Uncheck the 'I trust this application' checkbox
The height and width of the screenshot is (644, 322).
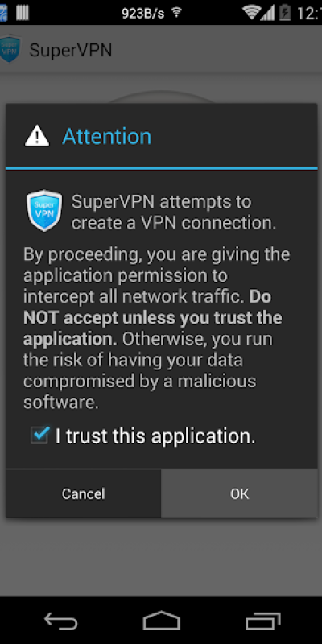click(x=40, y=435)
